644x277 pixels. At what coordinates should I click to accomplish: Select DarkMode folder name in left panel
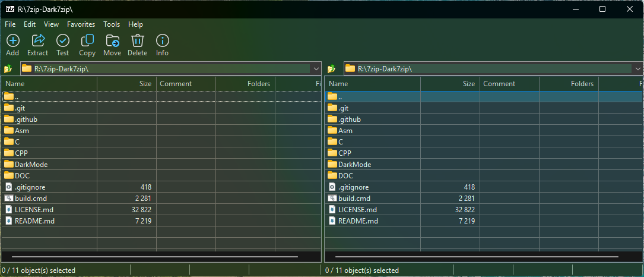click(31, 164)
